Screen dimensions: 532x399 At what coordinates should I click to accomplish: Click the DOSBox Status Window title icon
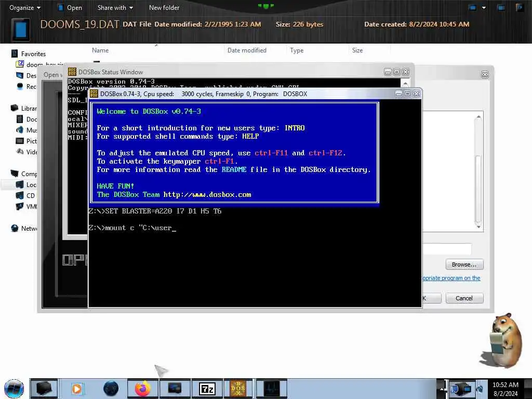click(72, 72)
